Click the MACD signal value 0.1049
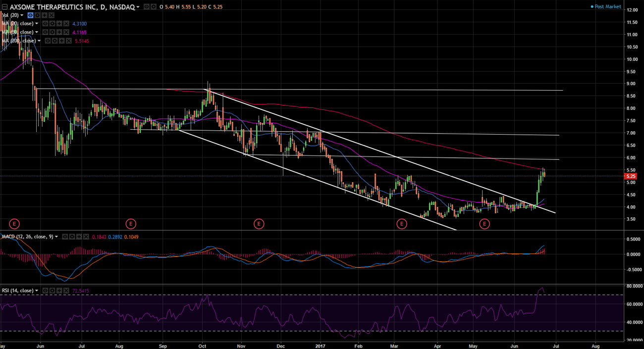644x349 pixels. pos(131,237)
